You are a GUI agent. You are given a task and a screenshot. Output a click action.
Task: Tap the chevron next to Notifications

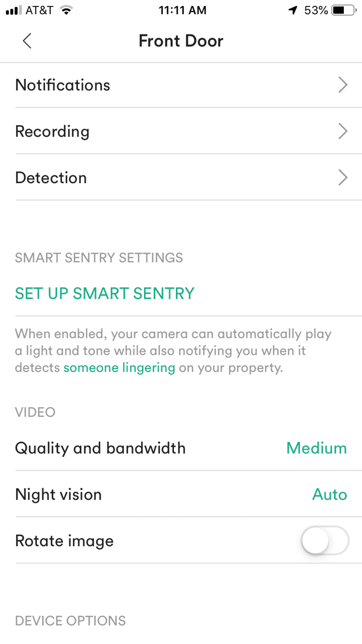coord(343,85)
